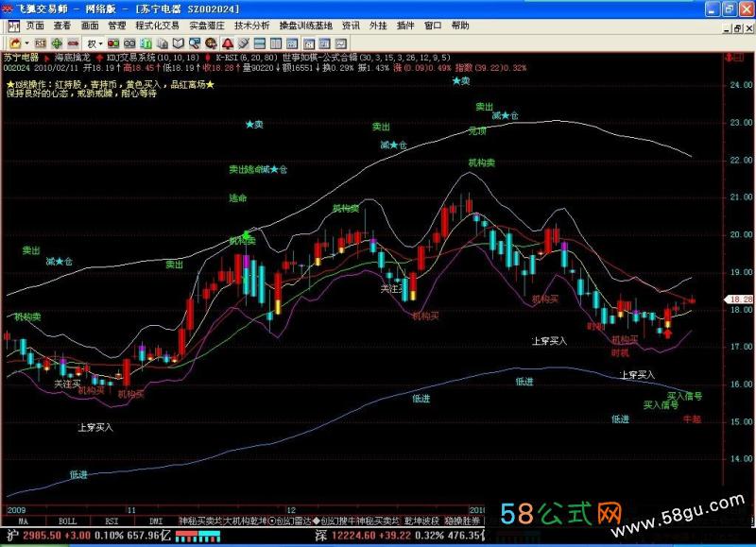Click the second chart window icon after separator
Screen dimensions: 756x547
(325, 43)
